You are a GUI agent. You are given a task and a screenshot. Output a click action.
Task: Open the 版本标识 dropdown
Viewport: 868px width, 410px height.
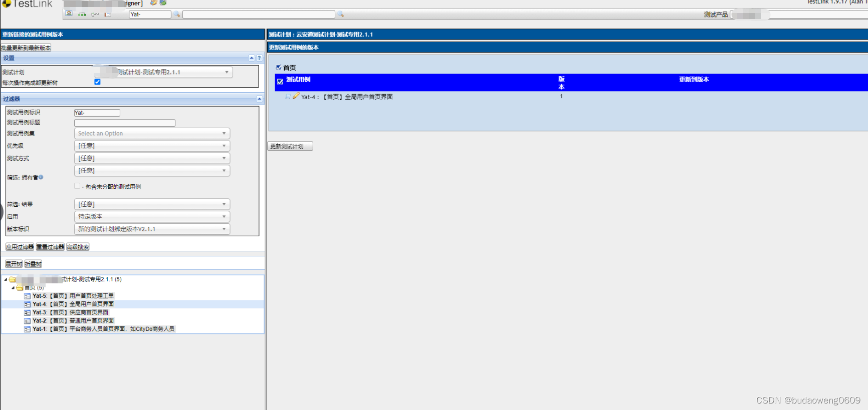point(152,229)
